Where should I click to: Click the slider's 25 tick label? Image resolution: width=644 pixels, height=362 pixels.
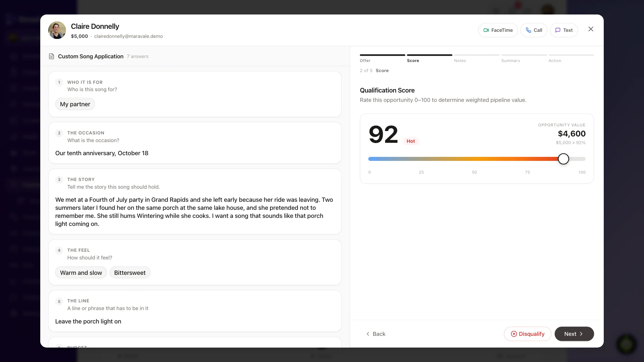[421, 172]
